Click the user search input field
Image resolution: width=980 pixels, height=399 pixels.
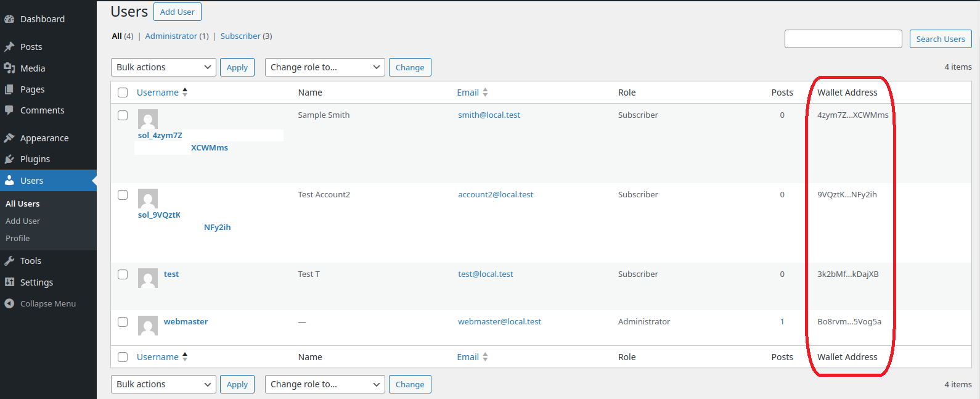(843, 39)
